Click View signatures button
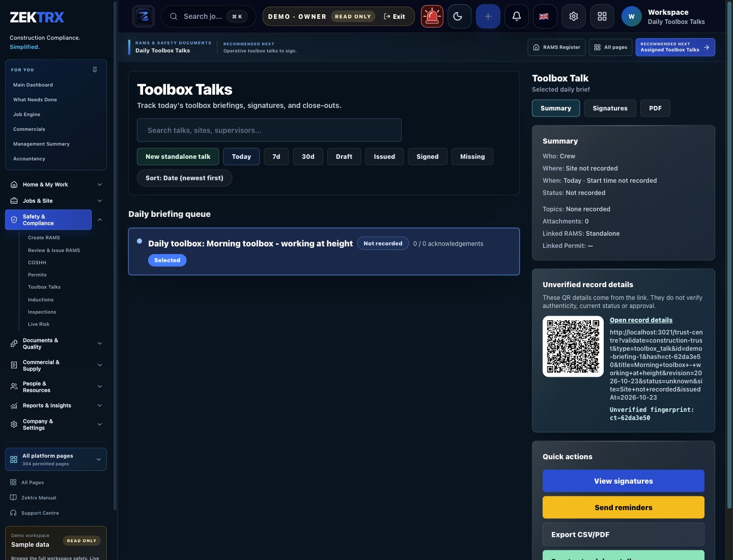The width and height of the screenshot is (733, 560). 624,481
